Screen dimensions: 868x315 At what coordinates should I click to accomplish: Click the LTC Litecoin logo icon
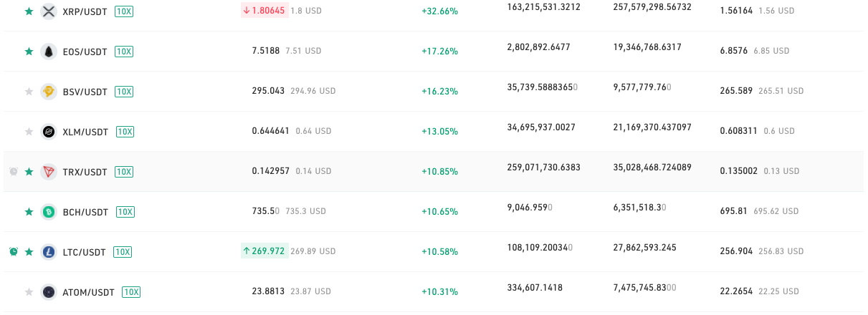tap(49, 252)
